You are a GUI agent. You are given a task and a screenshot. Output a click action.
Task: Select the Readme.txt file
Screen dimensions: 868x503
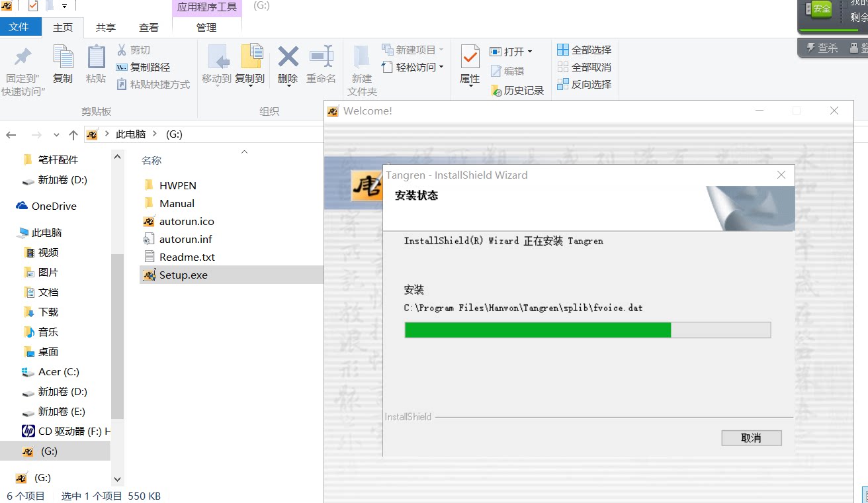coord(179,257)
